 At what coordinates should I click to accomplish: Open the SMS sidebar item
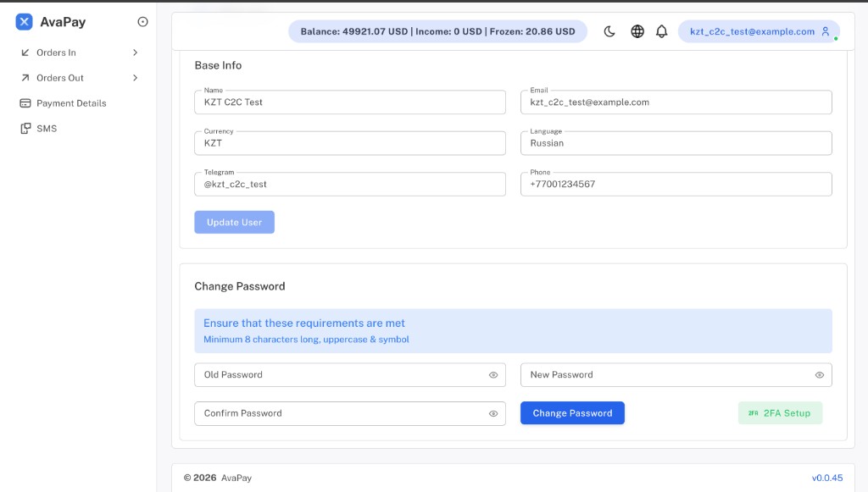[x=47, y=128]
